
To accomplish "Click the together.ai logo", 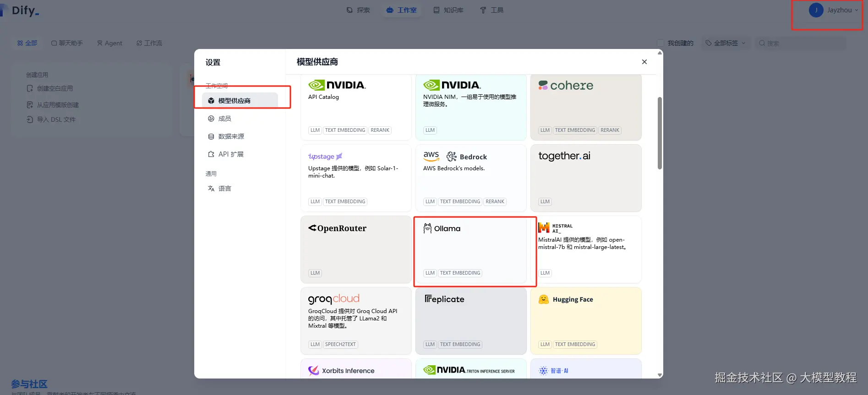I will pos(564,156).
